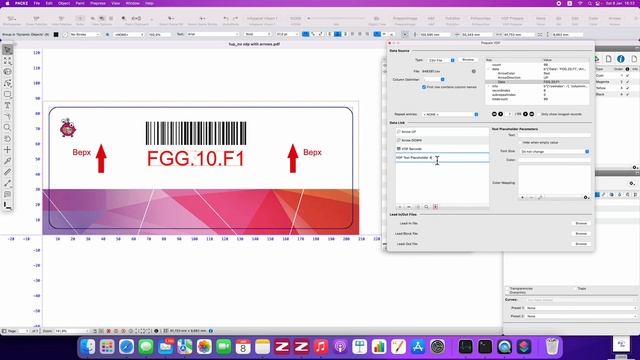This screenshot has width=640, height=360.
Task: Open the Repeat entries dropdown
Action: pyautogui.click(x=450, y=114)
